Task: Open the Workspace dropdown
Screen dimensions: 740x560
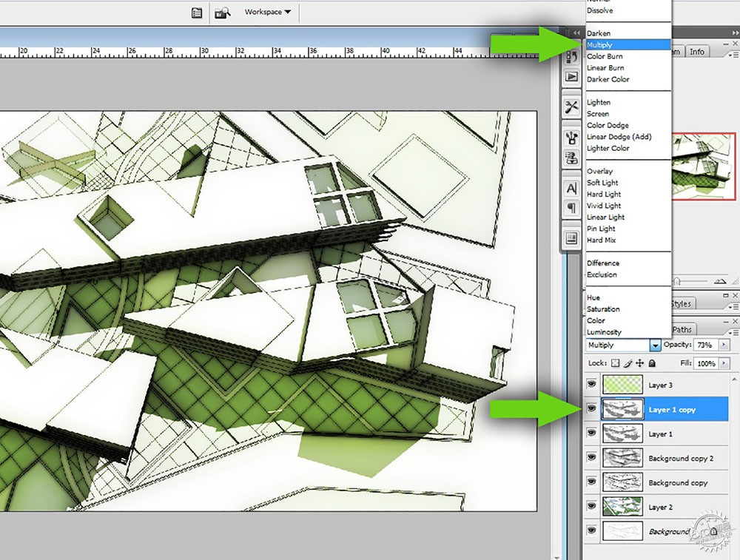Action: pos(268,13)
